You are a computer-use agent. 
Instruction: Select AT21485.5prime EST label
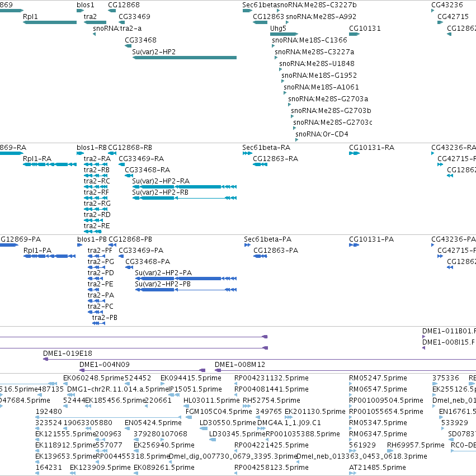(x=378, y=468)
